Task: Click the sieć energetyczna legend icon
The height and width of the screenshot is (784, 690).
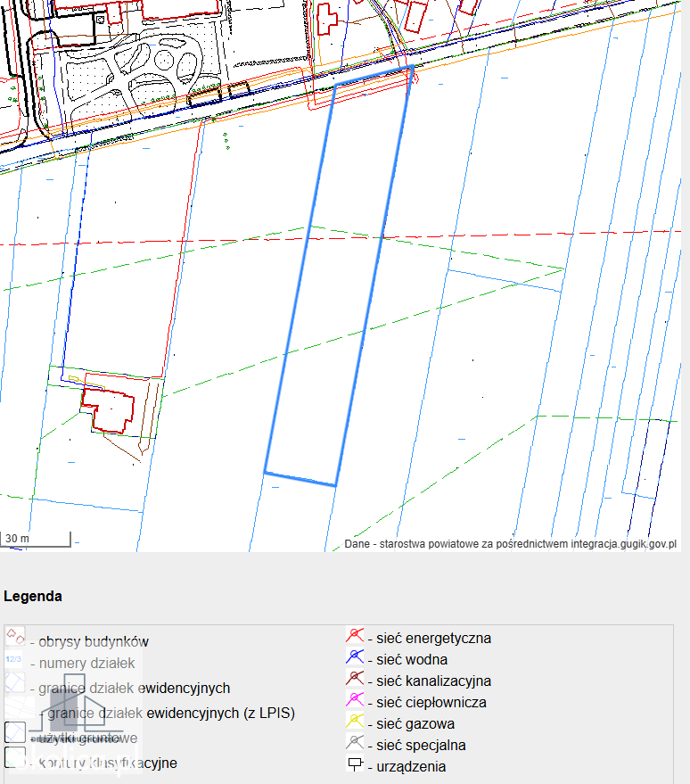Action: click(x=355, y=636)
